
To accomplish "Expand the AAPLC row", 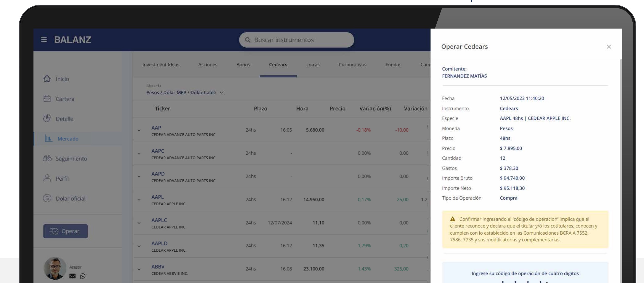I will [x=139, y=223].
